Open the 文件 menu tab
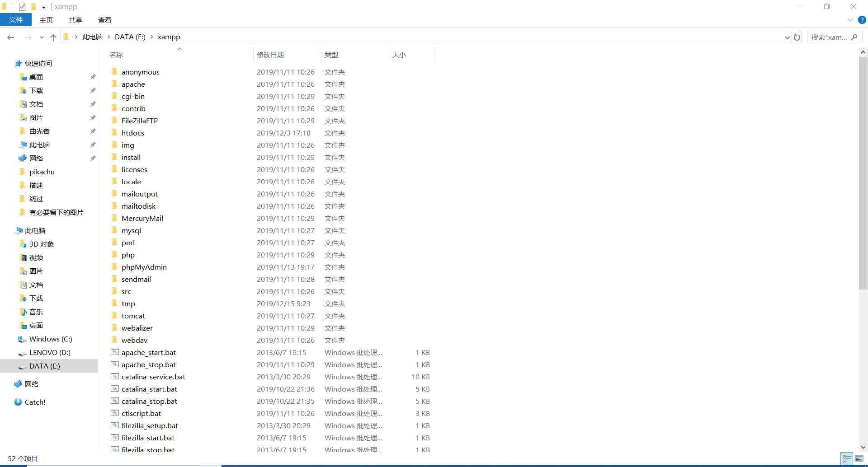The image size is (868, 467). [x=16, y=20]
